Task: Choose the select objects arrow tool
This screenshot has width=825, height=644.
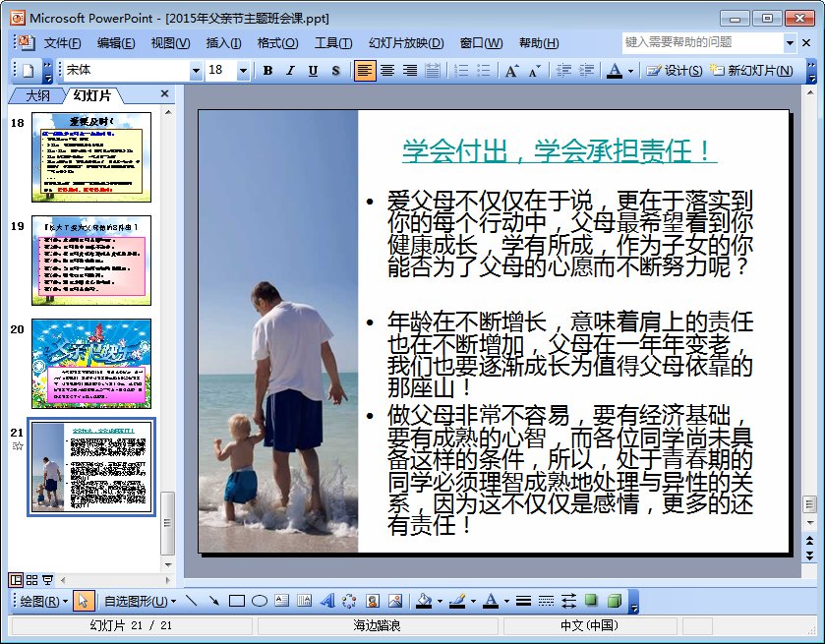Action: (83, 601)
